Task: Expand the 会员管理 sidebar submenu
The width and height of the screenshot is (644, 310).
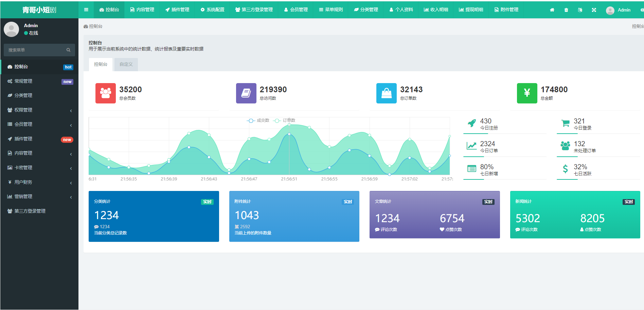Action: 39,124
